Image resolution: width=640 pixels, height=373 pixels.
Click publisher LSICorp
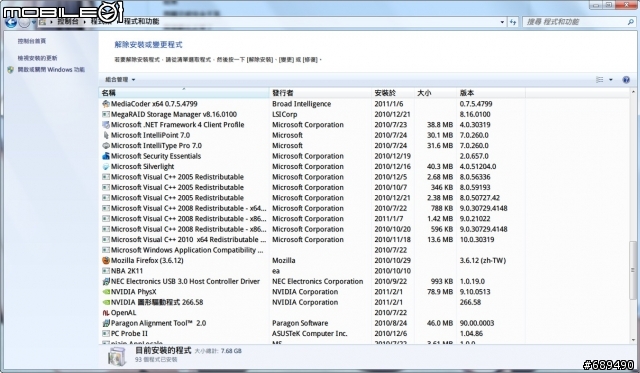[284, 114]
